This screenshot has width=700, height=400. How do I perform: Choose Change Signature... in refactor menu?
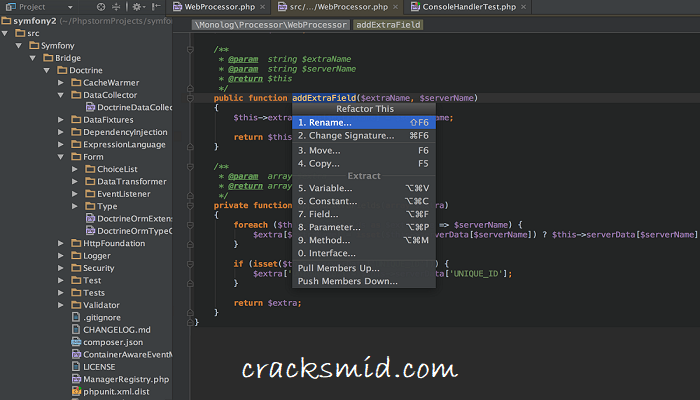(x=364, y=136)
